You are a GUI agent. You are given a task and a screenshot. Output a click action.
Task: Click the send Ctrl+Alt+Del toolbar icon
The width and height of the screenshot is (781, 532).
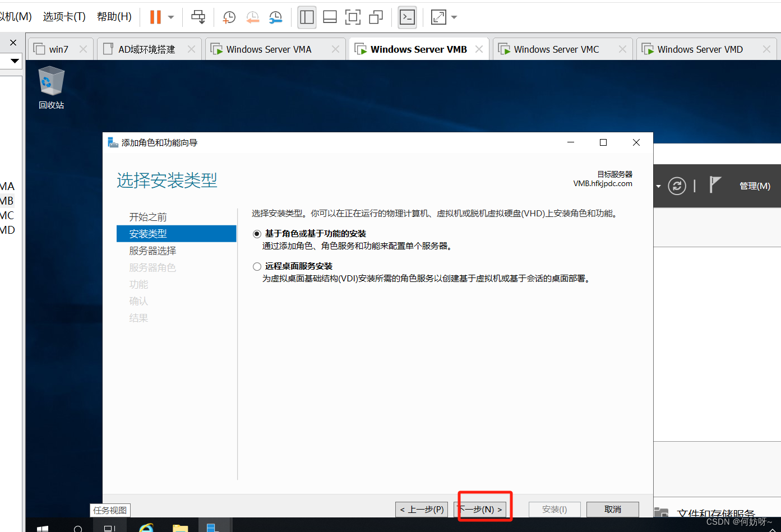198,17
